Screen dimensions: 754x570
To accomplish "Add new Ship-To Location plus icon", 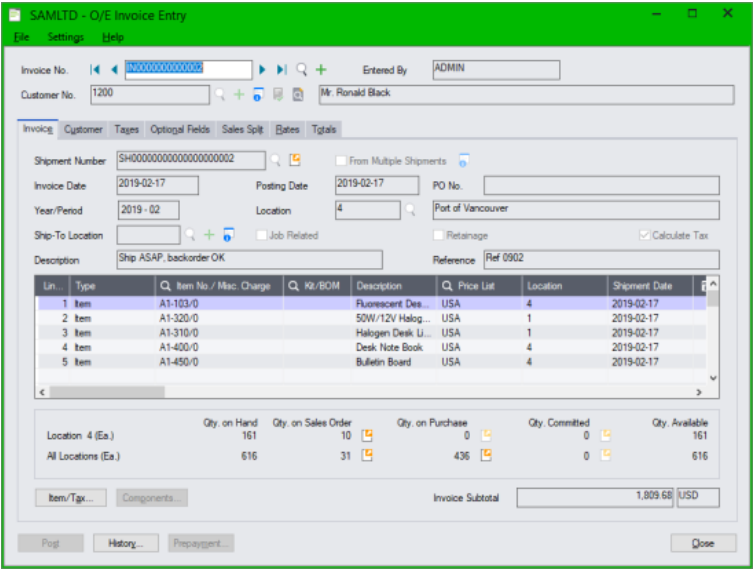I will tap(209, 235).
